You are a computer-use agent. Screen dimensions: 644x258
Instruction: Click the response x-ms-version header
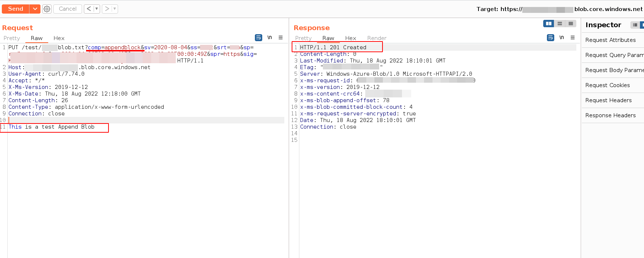pyautogui.click(x=339, y=87)
